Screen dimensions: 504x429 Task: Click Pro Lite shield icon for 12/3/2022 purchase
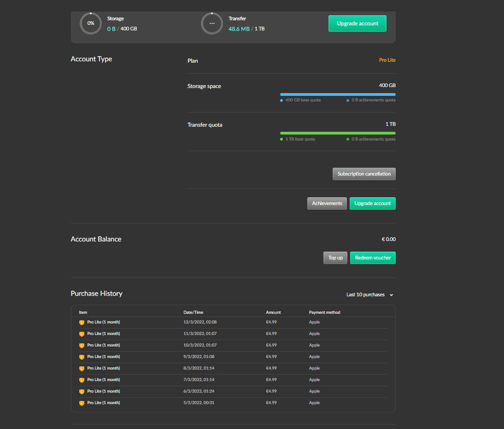pyautogui.click(x=82, y=322)
